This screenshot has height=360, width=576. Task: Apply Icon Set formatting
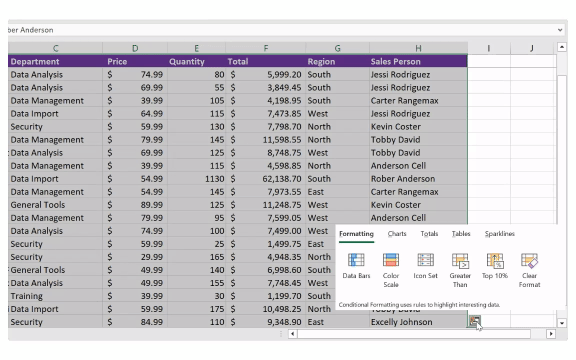425,266
